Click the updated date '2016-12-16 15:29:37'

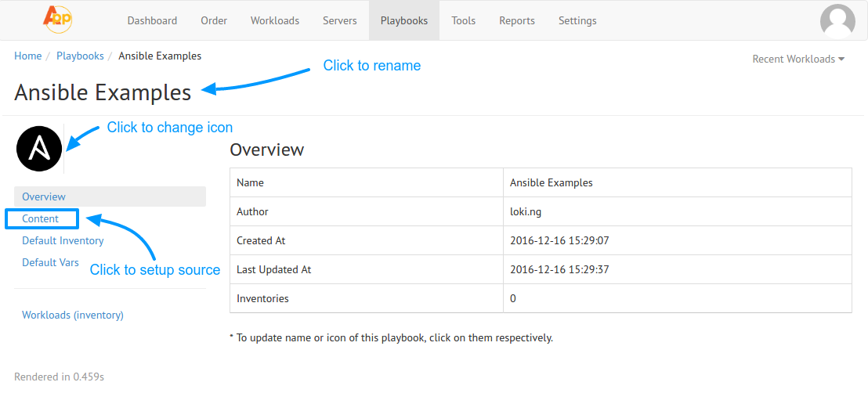pos(559,269)
